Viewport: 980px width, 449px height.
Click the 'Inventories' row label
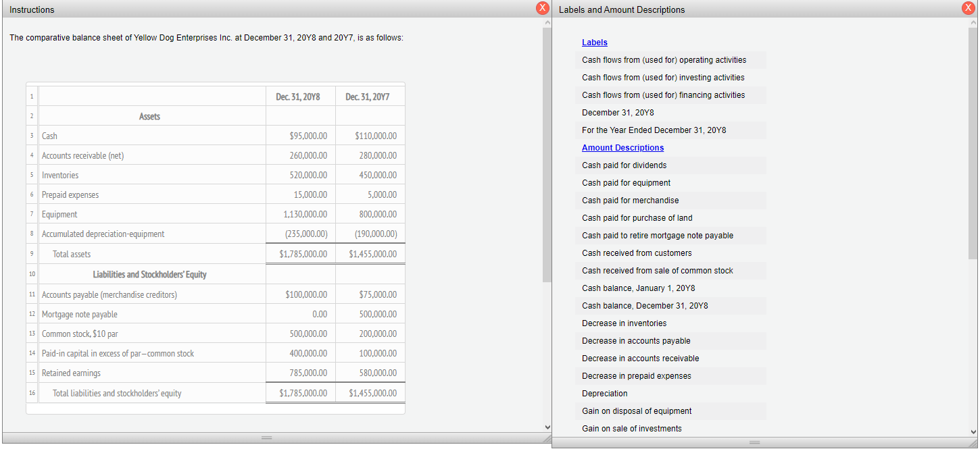click(x=60, y=176)
